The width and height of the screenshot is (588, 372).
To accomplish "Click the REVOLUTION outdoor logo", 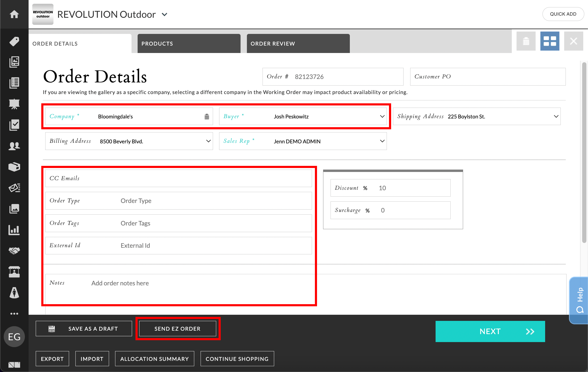I will 43,14.
